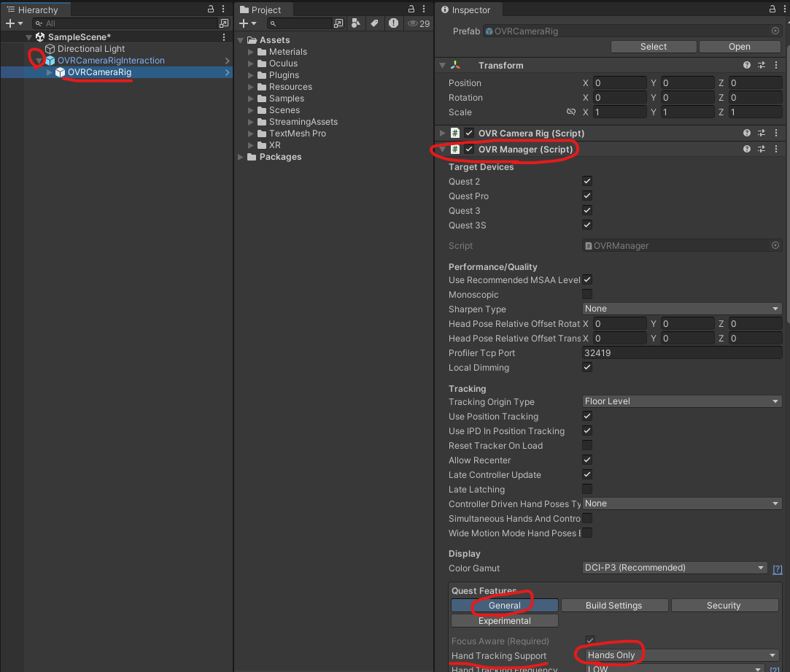
Task: Open Color Gamut dropdown
Action: click(674, 568)
